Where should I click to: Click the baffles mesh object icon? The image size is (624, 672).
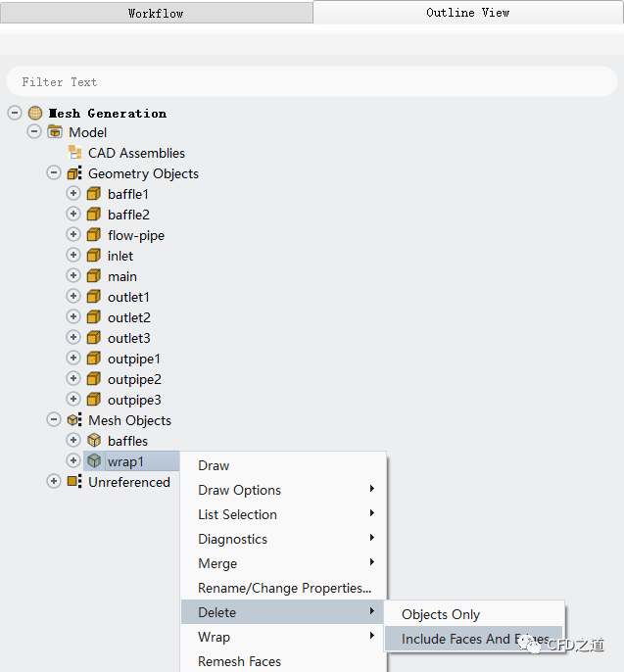point(94,441)
